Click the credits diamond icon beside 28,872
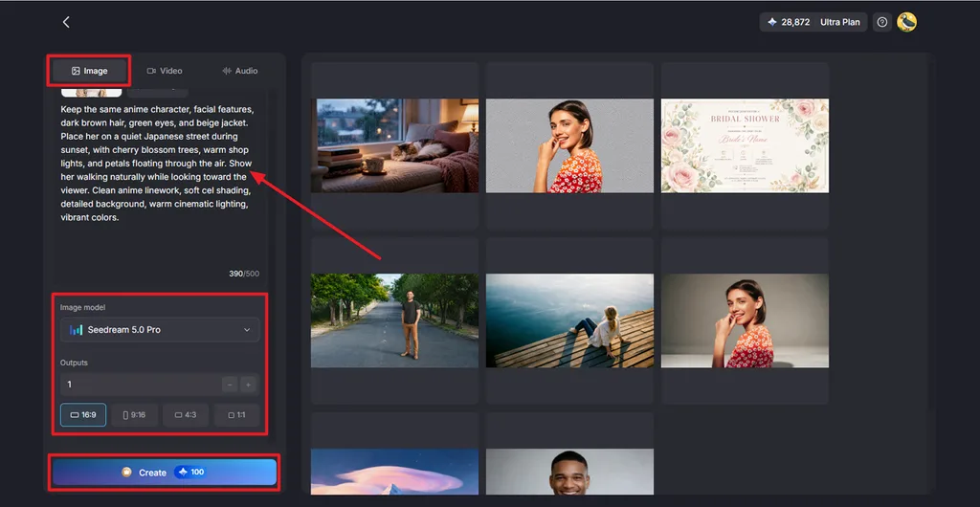This screenshot has width=980, height=507. click(772, 22)
